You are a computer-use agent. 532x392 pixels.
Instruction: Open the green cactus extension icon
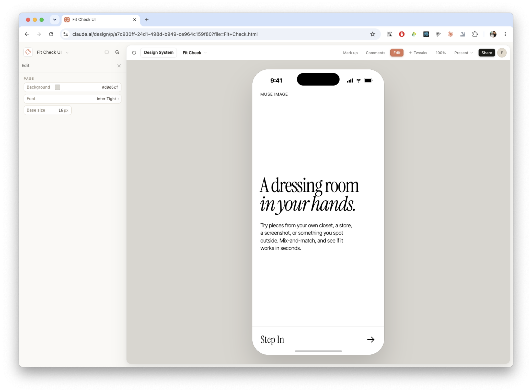(414, 34)
